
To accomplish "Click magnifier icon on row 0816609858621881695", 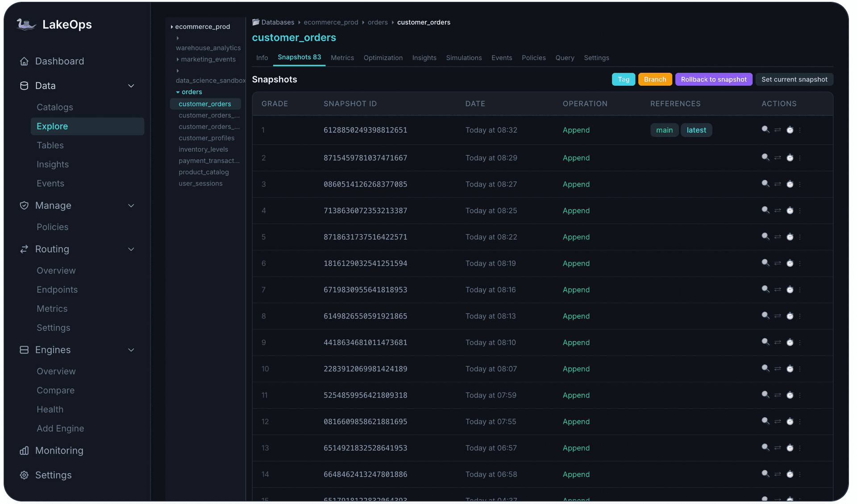I will click(x=765, y=421).
